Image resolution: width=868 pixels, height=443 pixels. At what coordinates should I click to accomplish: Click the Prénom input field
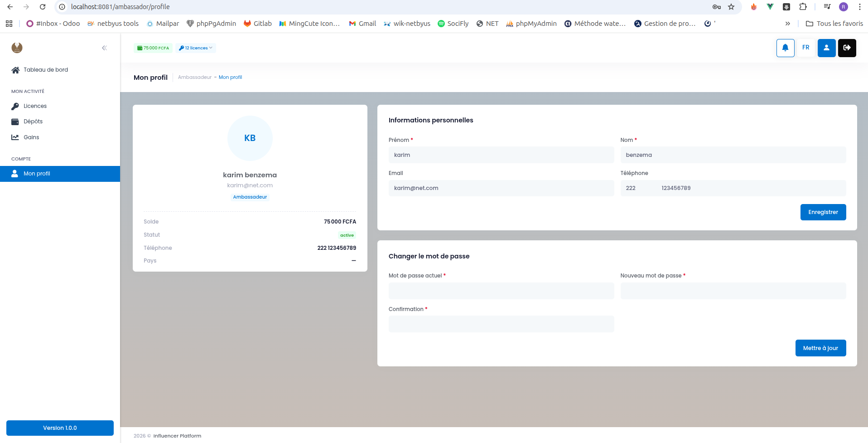coord(501,155)
